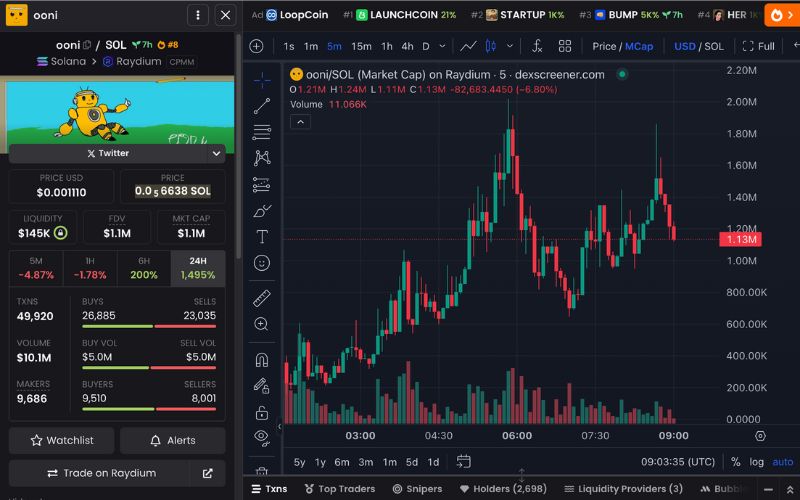Toggle lock all drawing tools

point(262,412)
